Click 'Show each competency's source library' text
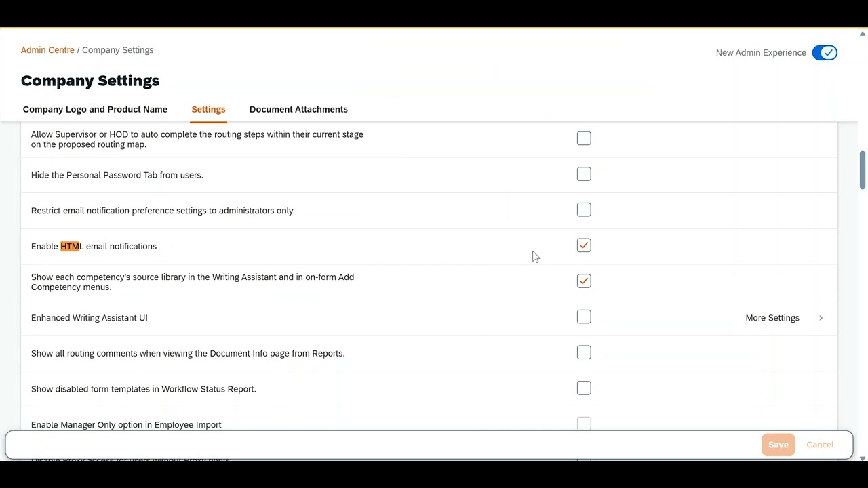Screen dimensions: 868x488 tap(193, 282)
